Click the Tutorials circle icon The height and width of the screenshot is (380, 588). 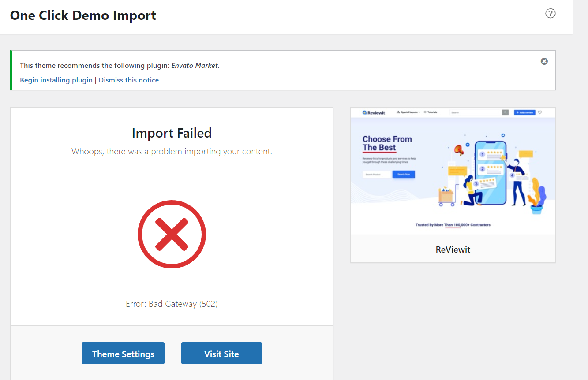pos(425,112)
